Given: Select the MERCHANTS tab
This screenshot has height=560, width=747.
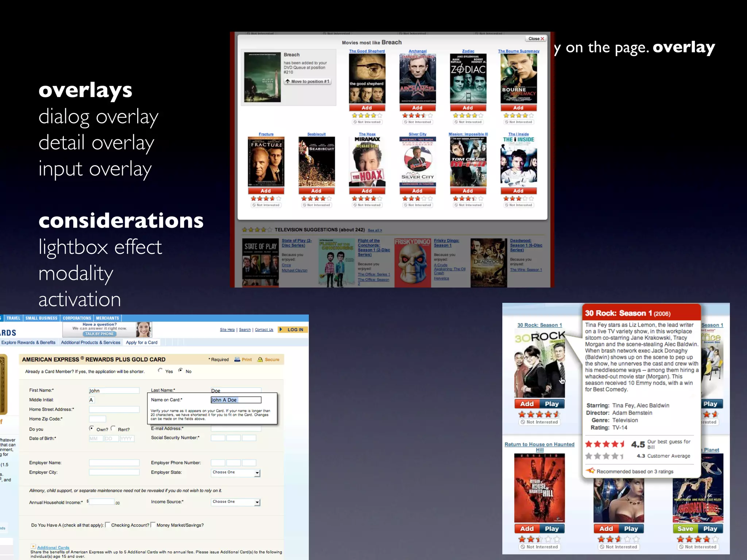Looking at the screenshot, I should click(107, 318).
